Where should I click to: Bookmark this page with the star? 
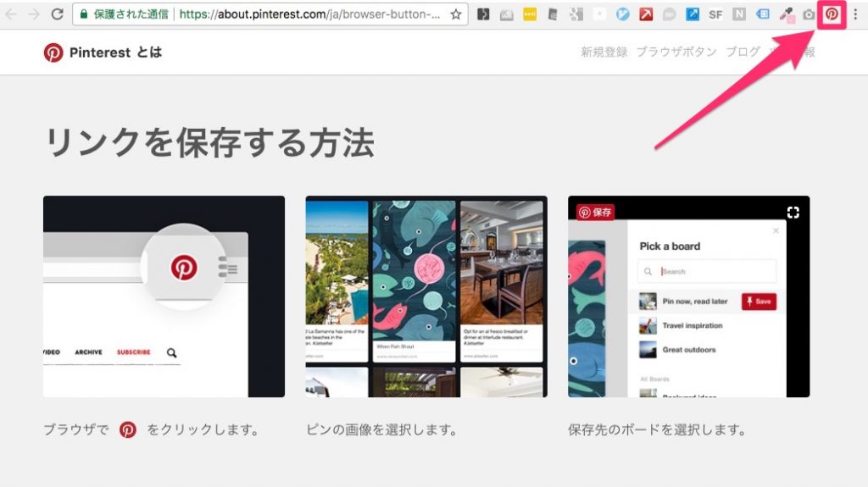[455, 14]
